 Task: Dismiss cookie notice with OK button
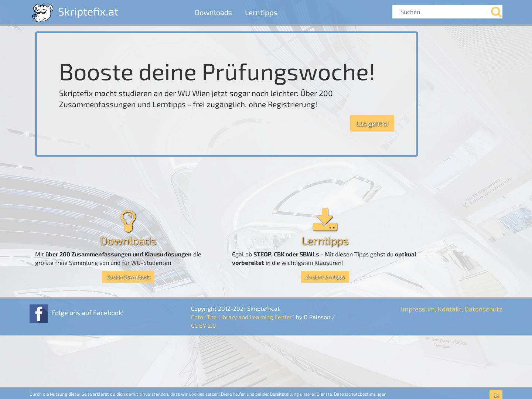(x=496, y=395)
